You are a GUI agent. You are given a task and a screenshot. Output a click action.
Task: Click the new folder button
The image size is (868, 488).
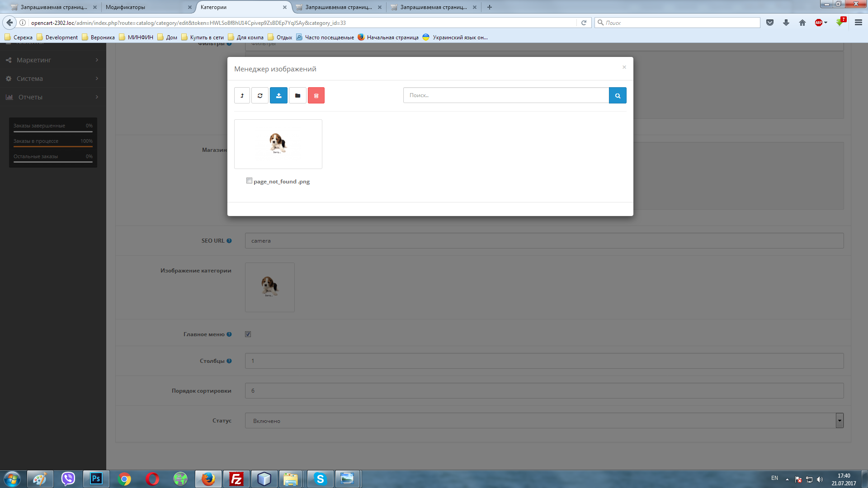[x=297, y=95]
